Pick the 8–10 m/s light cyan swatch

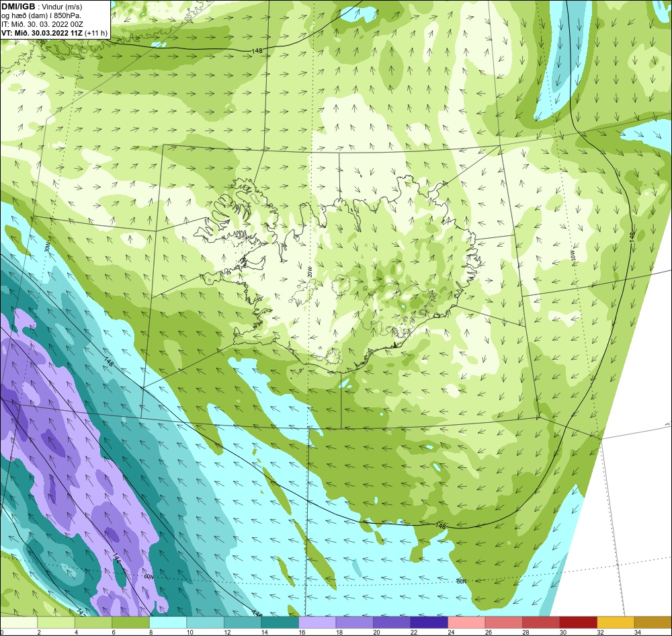(x=168, y=623)
